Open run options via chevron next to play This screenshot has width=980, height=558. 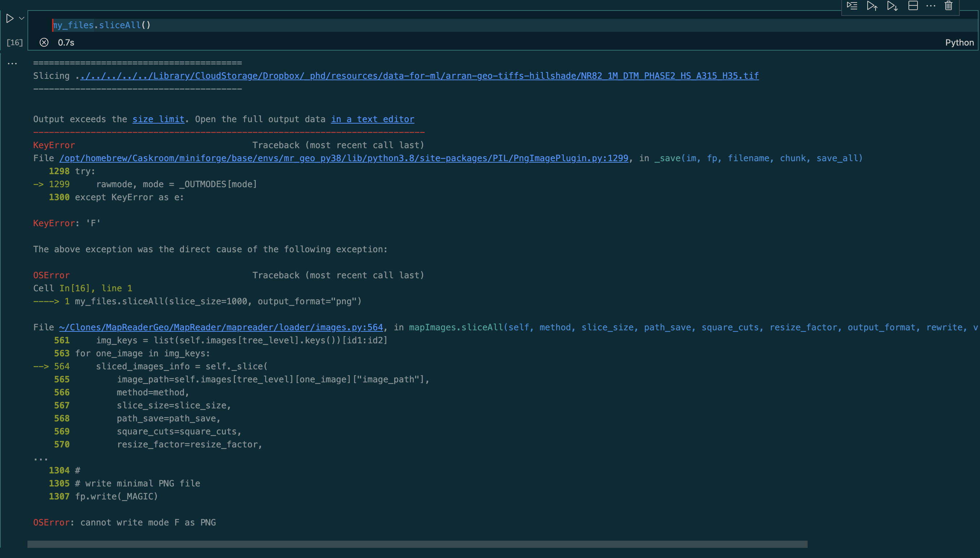pos(22,18)
